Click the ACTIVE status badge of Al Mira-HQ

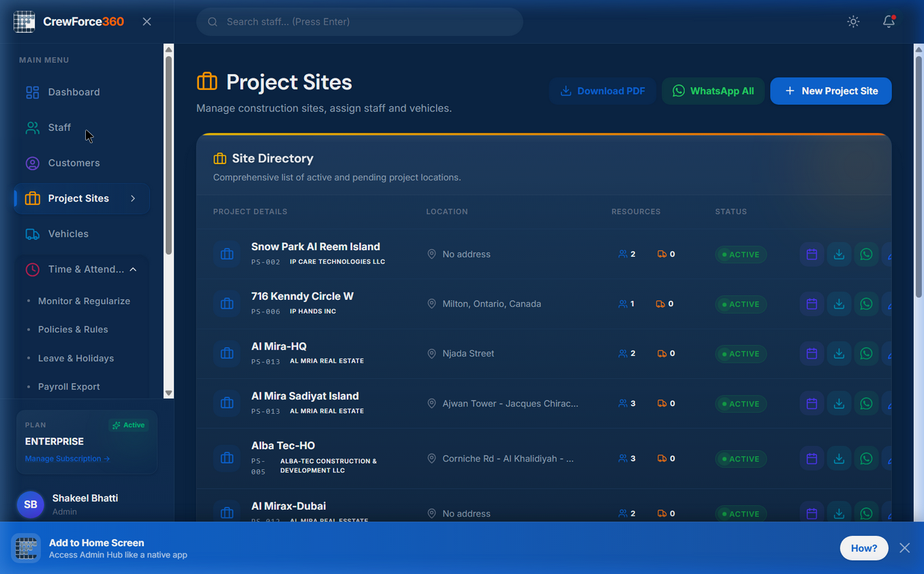point(741,354)
